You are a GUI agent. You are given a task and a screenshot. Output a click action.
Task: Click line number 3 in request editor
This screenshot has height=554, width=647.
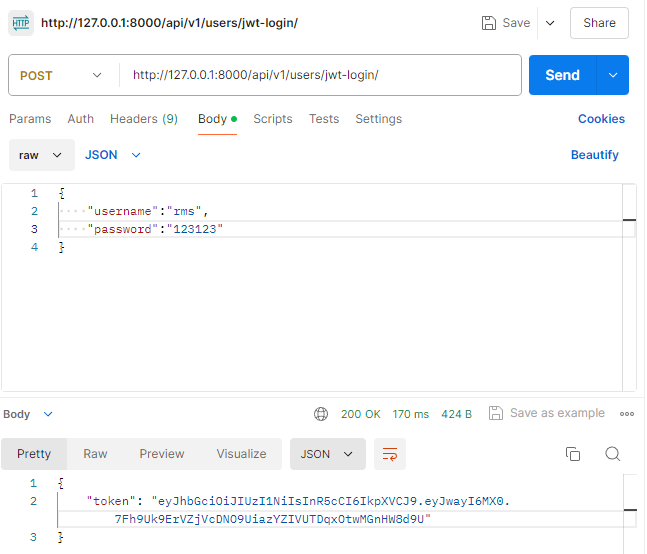point(34,229)
